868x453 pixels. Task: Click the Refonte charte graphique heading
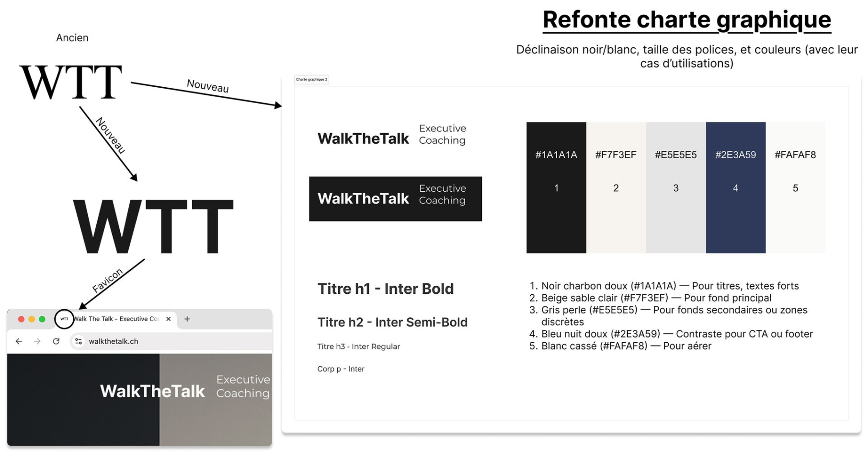coord(686,20)
